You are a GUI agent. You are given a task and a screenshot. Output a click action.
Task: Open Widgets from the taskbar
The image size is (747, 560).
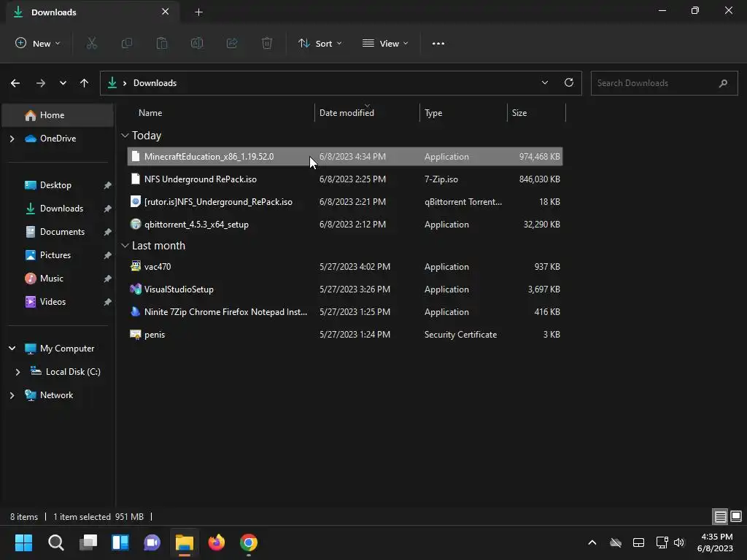tap(120, 542)
